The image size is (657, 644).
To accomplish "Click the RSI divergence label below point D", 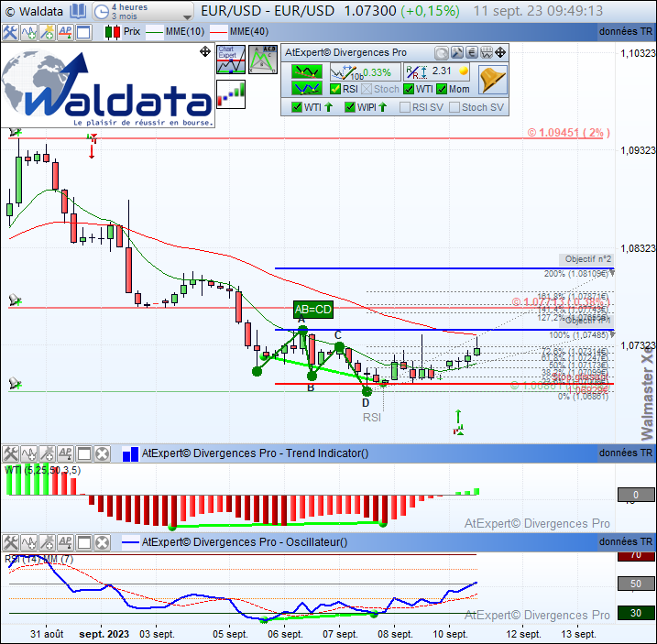I will click(x=372, y=418).
